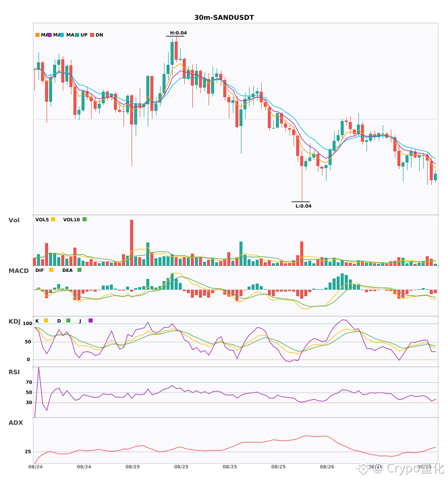448x481 pixels.
Task: Click the 08/26 date label below 08/25 dates
Action: point(327,467)
